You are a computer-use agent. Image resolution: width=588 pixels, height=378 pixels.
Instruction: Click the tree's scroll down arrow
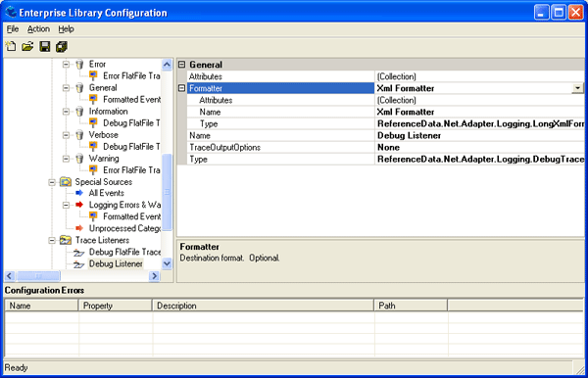[167, 264]
